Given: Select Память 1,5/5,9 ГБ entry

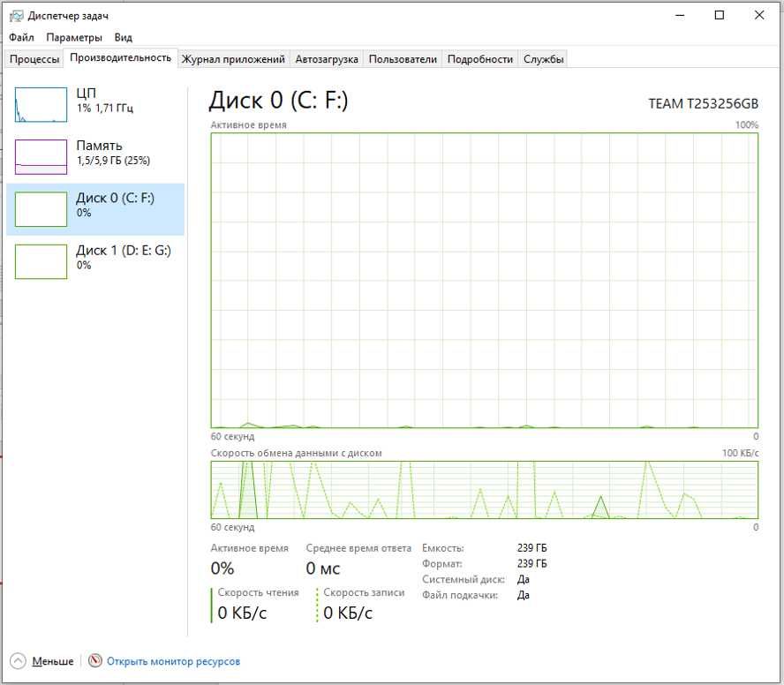Looking at the screenshot, I should 95,157.
